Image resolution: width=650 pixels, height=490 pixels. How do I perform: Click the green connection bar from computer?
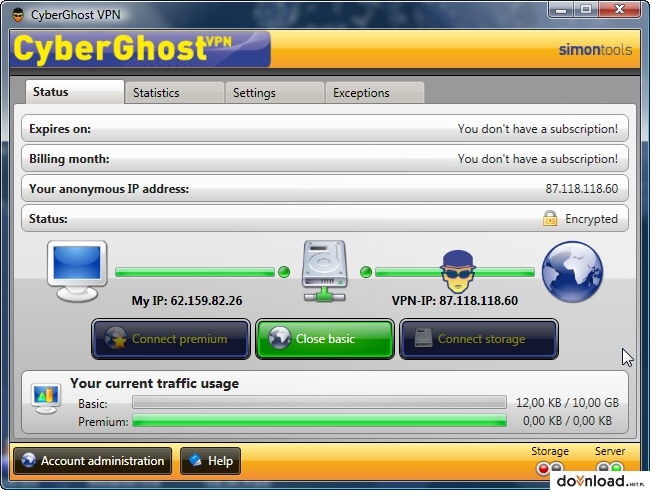point(195,272)
